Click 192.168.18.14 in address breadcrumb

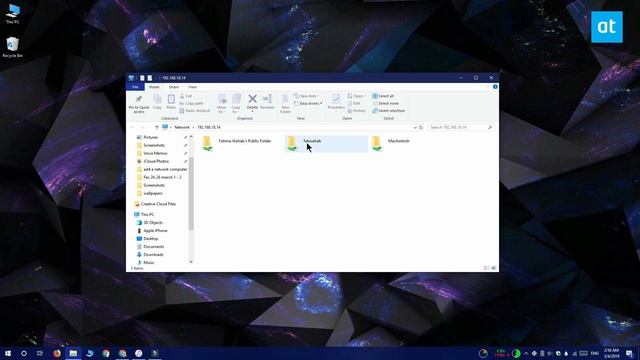coord(209,127)
